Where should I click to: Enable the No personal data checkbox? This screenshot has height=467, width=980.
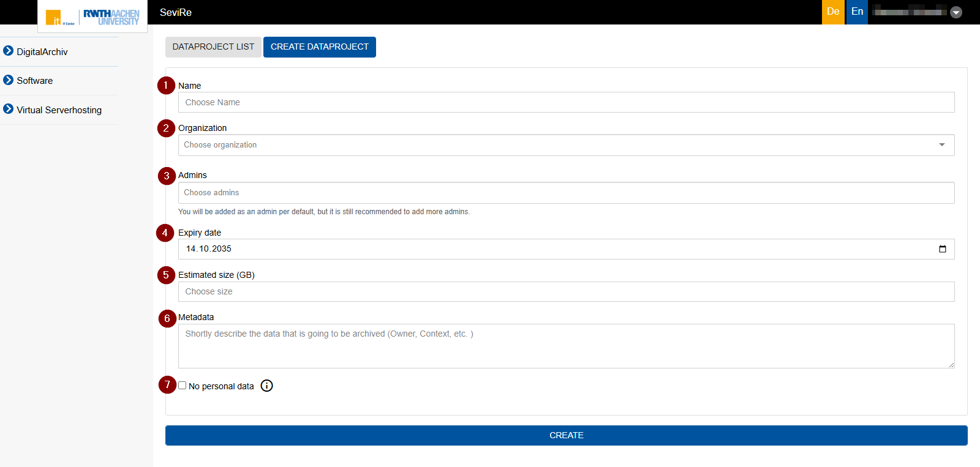point(183,386)
